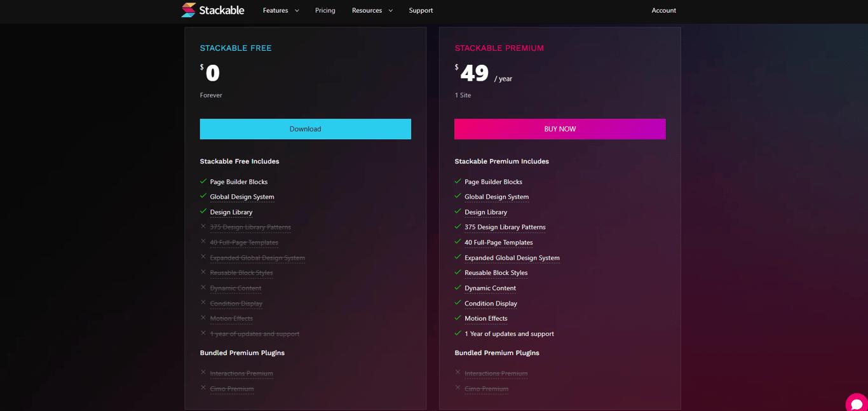Click Dynamic Content in Premium plan
This screenshot has width=868, height=411.
[x=490, y=288]
